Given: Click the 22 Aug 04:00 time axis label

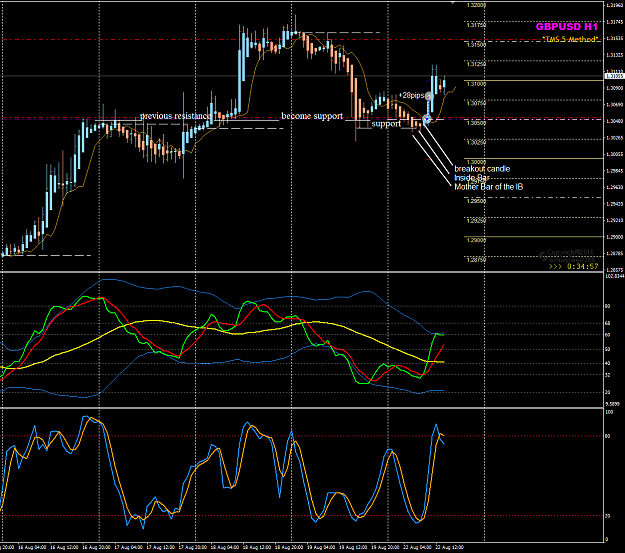Looking at the screenshot, I should [x=417, y=547].
